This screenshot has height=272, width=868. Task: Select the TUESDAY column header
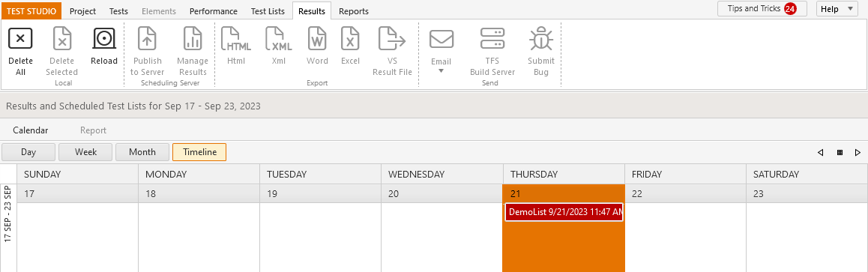click(x=321, y=174)
